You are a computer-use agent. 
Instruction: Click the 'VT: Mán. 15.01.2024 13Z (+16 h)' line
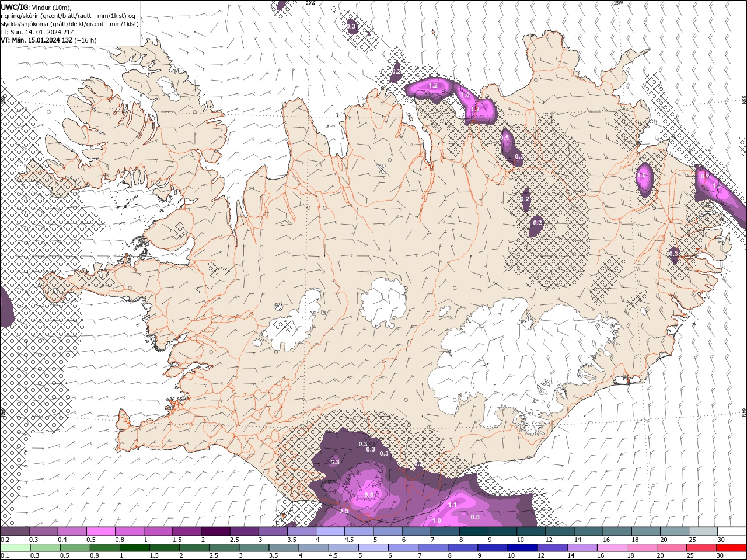pyautogui.click(x=48, y=40)
